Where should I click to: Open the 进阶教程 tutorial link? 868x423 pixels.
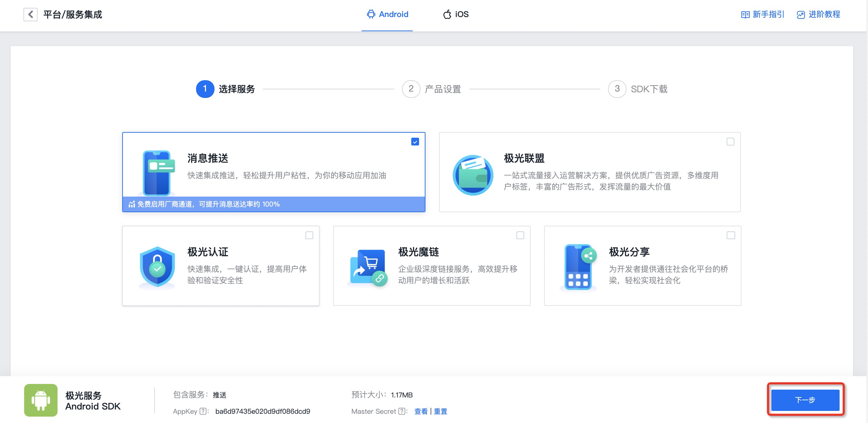[x=818, y=15]
